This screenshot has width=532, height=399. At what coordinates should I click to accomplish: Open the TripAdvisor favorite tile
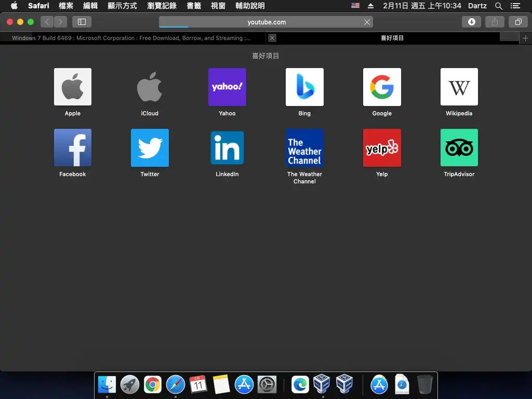click(459, 148)
